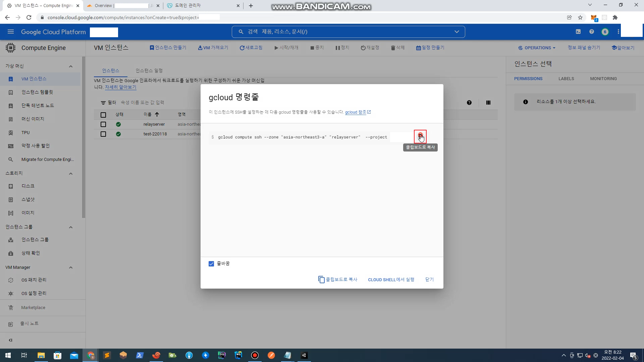Check the test-220118 row checkbox
Viewport: 644px width, 362px height.
(103, 134)
